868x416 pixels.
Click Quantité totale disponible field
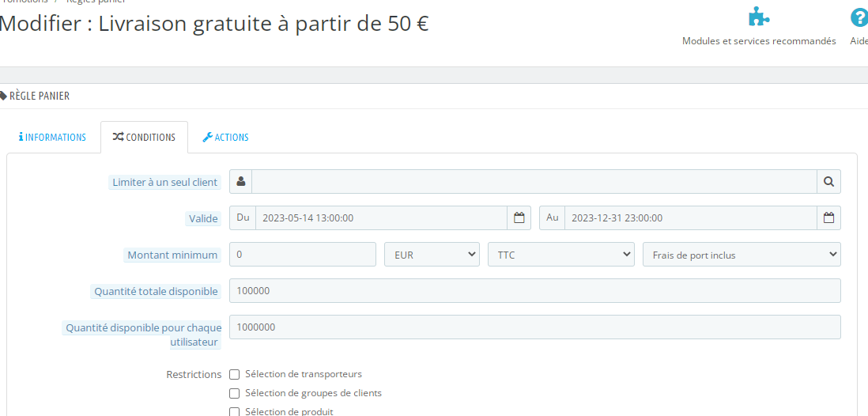tap(535, 291)
